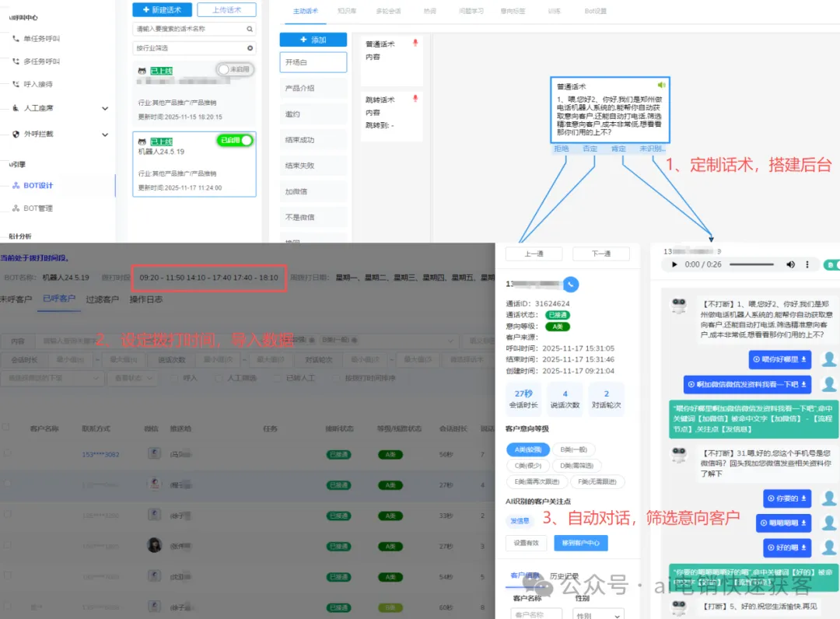Open the 历史记录 tab in the customer panel
The width and height of the screenshot is (840, 619).
564,575
